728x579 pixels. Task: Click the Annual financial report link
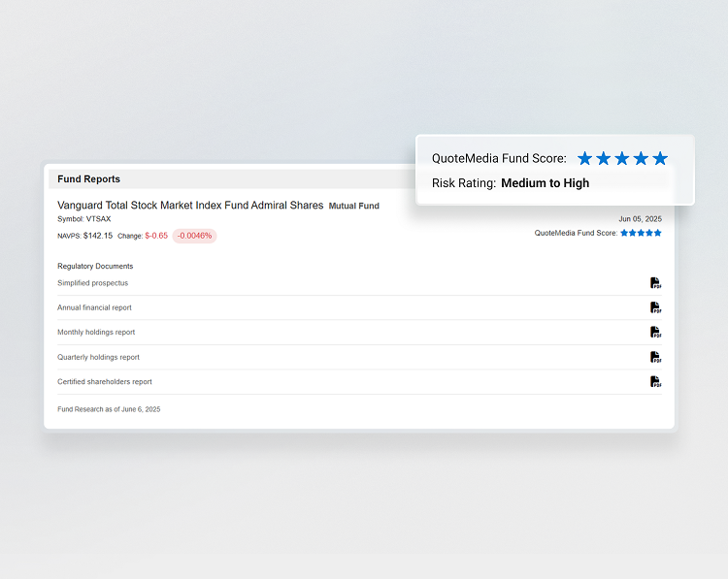point(94,307)
